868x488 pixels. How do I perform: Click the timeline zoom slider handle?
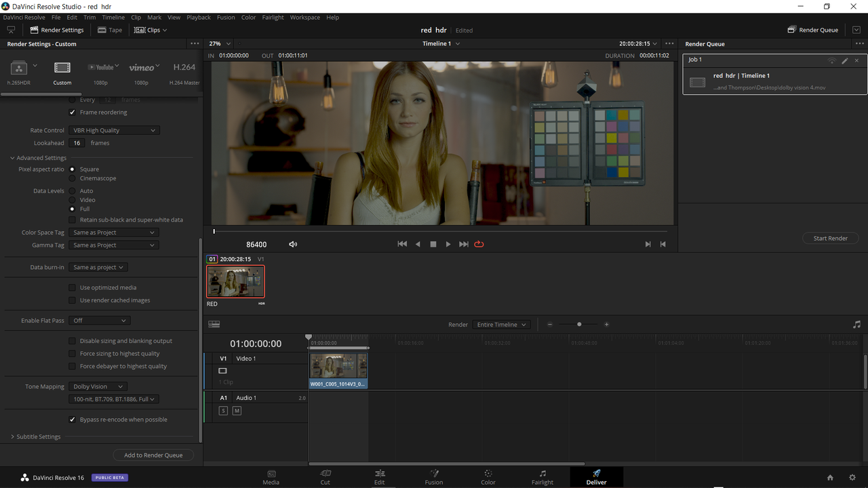pyautogui.click(x=579, y=325)
